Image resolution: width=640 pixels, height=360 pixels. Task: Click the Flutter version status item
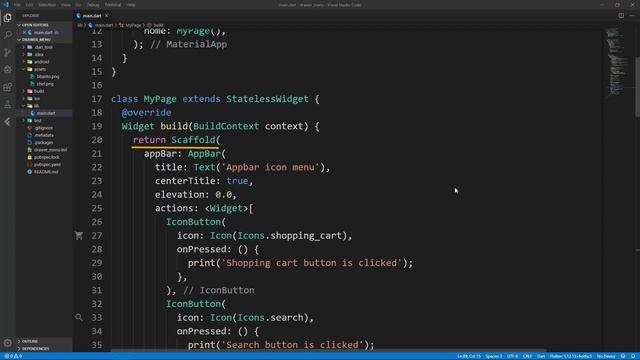tap(571, 356)
